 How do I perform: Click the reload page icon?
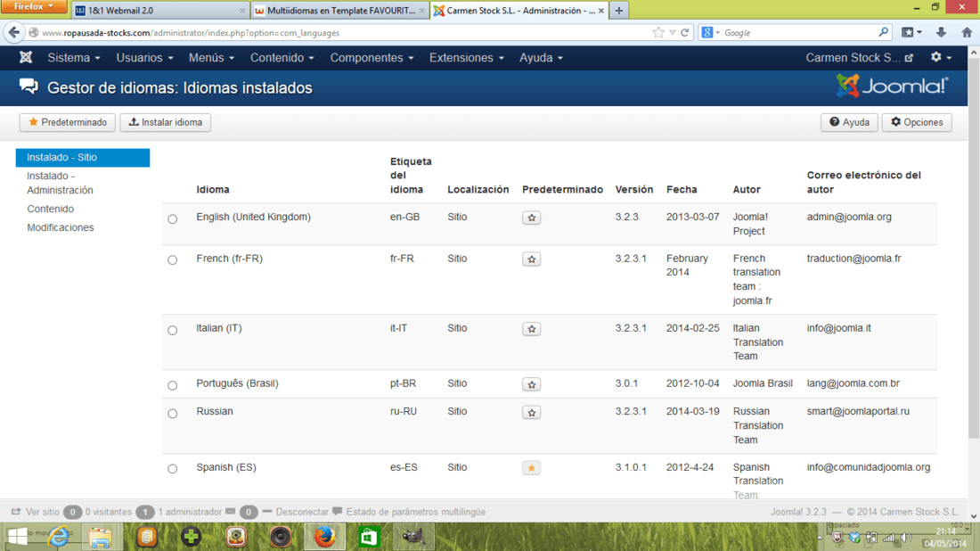coord(685,32)
